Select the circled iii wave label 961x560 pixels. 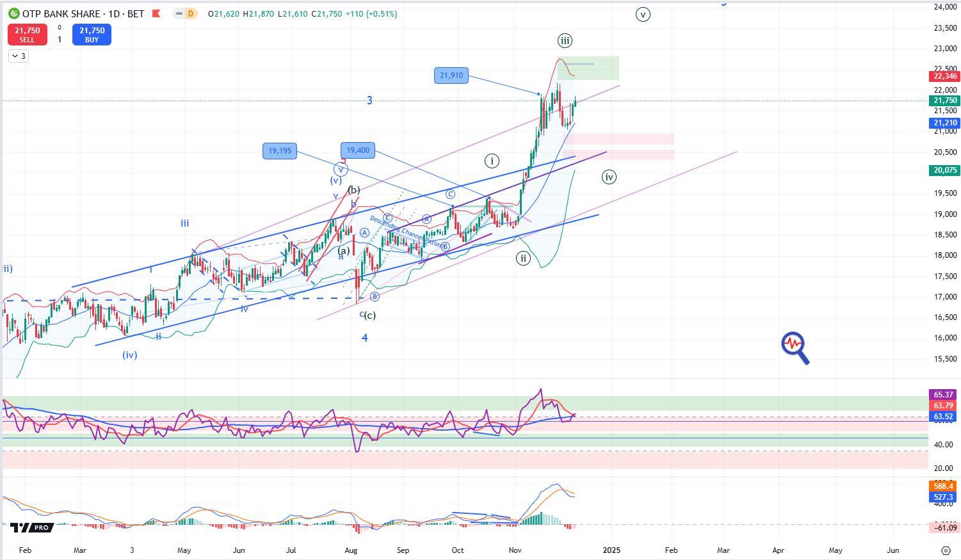click(565, 41)
